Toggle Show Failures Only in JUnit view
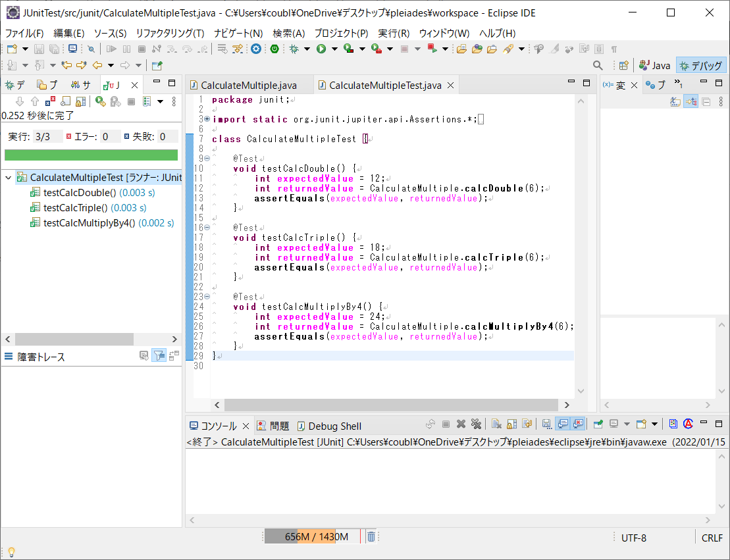This screenshot has width=730, height=560. coord(50,101)
